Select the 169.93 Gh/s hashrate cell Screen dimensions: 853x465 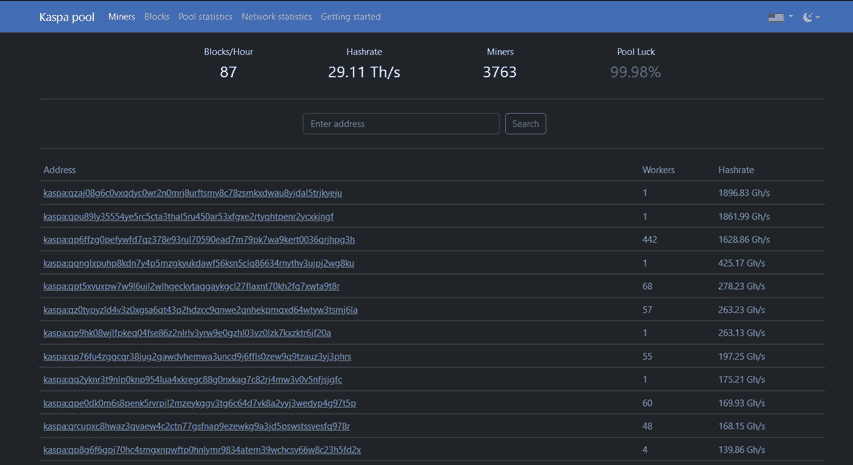pos(741,403)
